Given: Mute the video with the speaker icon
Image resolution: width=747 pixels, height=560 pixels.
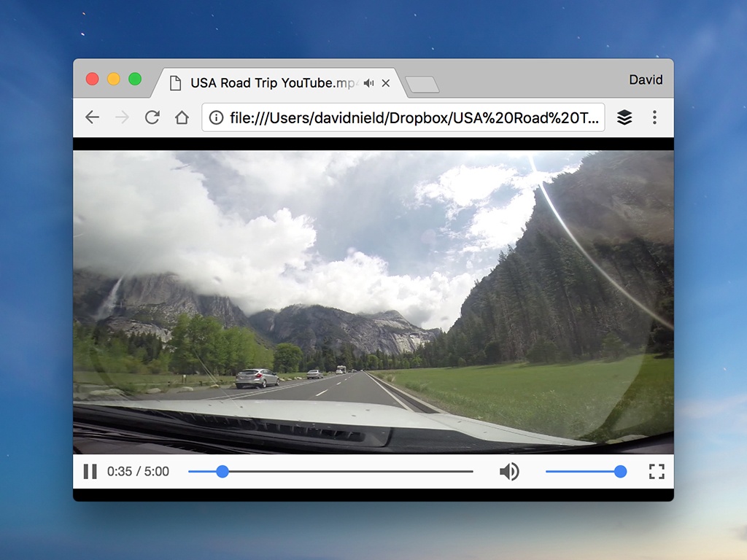Looking at the screenshot, I should click(x=509, y=472).
